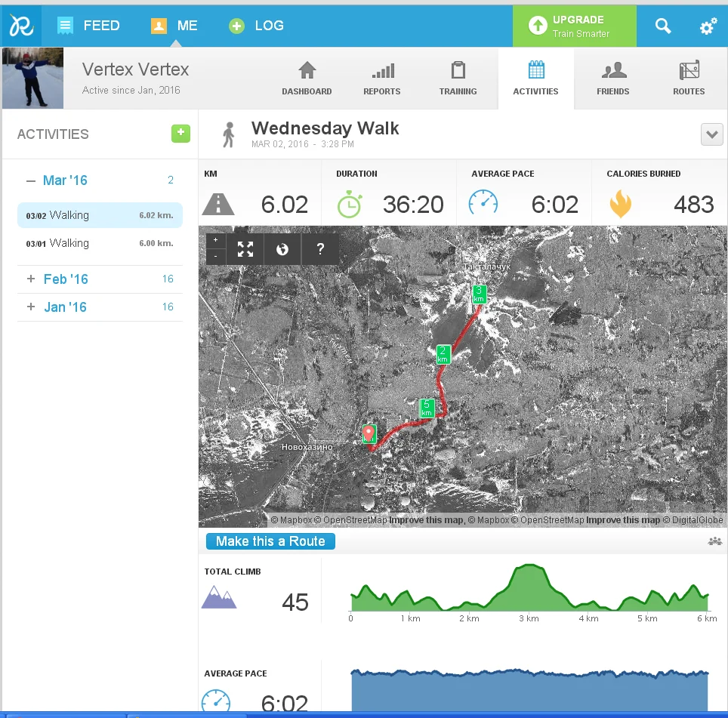This screenshot has width=728, height=718.
Task: Collapse the Mar '16 month group
Action: (x=31, y=180)
